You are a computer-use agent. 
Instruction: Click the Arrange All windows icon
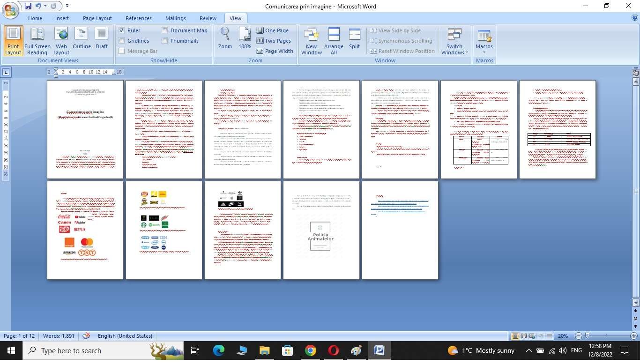pyautogui.click(x=334, y=41)
